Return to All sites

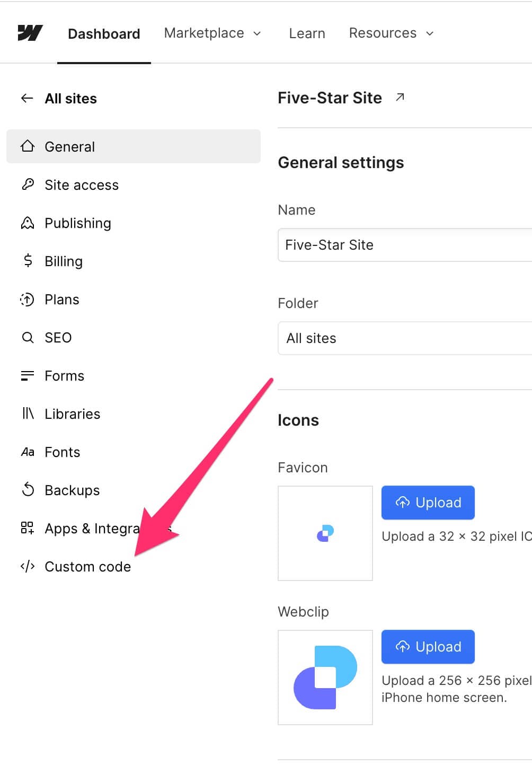pyautogui.click(x=70, y=99)
